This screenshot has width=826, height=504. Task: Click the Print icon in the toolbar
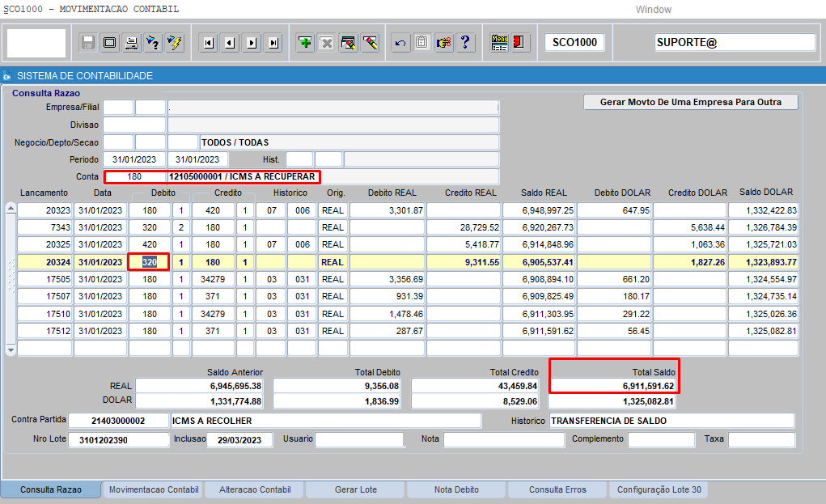pos(131,43)
